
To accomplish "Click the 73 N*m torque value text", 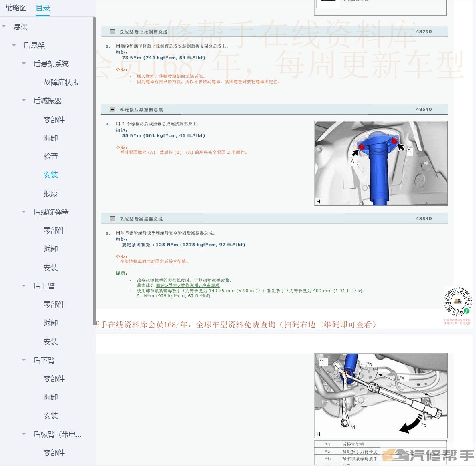I will click(x=163, y=58).
